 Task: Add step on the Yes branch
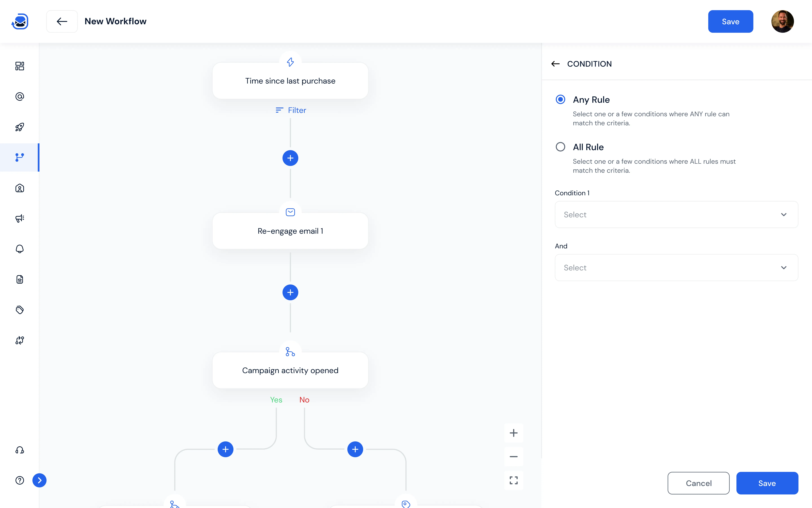(x=225, y=449)
